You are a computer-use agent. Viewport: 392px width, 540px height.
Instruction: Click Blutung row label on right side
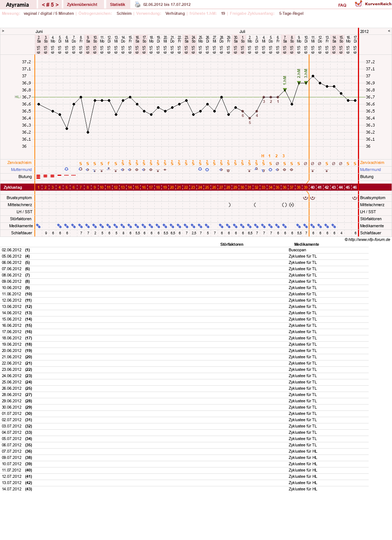coord(367,177)
